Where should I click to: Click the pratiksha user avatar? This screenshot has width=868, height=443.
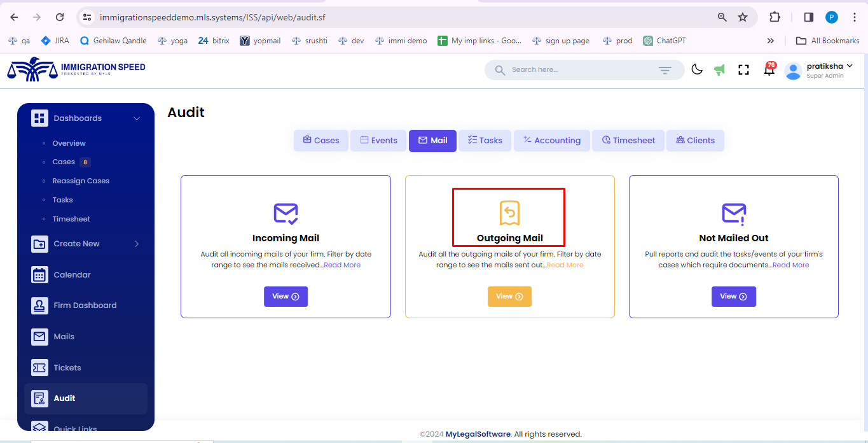coord(793,71)
